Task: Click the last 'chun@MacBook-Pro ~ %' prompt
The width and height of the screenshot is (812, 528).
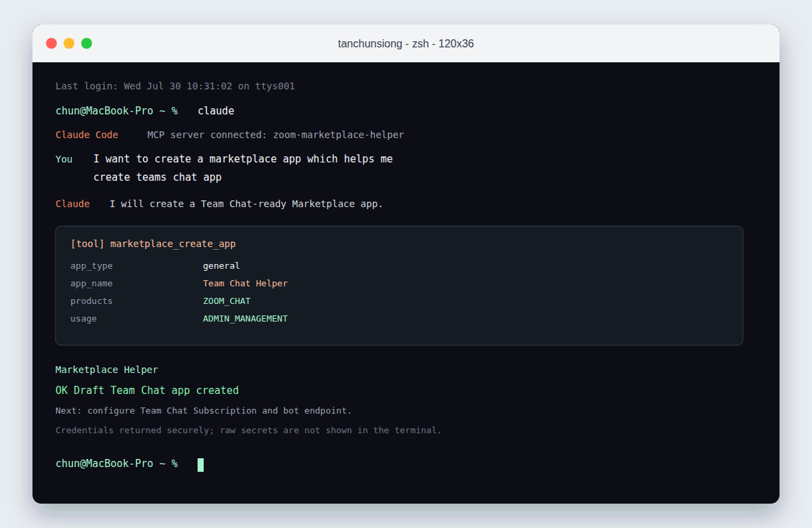Action: click(x=116, y=464)
